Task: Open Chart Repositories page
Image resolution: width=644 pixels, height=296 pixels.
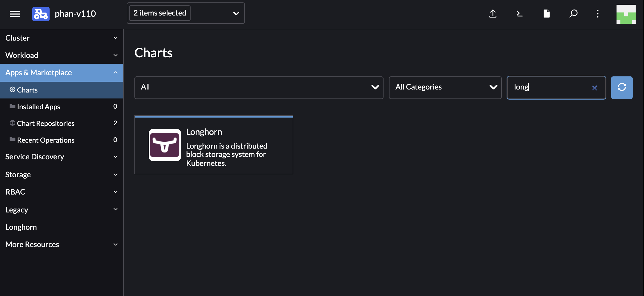Action: [x=46, y=124]
